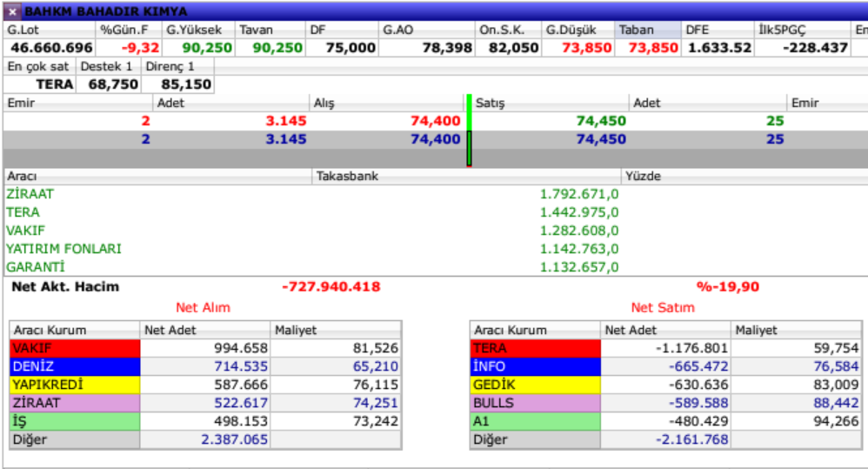This screenshot has width=868, height=469.
Task: Click the Aracı column header
Action: point(157,176)
